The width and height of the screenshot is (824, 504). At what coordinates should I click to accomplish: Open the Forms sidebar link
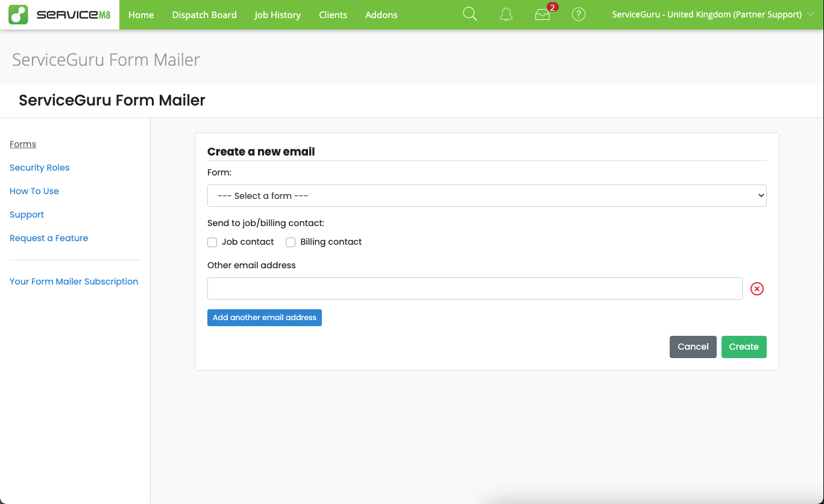[23, 144]
